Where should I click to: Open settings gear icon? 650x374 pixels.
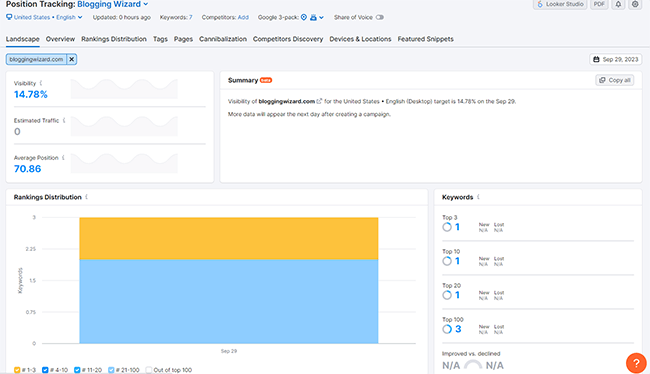635,4
